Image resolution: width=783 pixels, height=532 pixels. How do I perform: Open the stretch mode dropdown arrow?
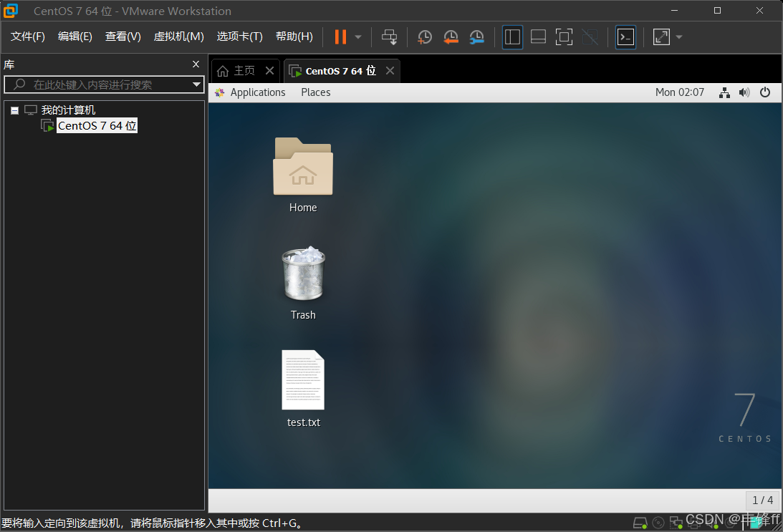click(678, 37)
